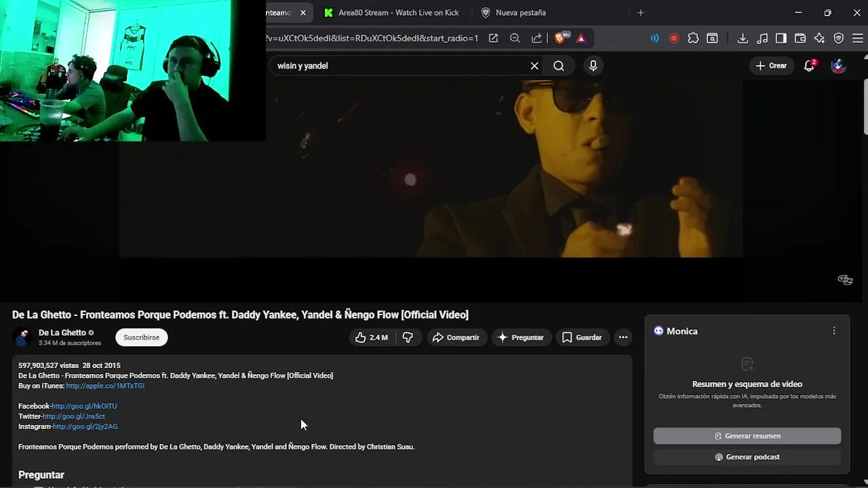Image resolution: width=868 pixels, height=488 pixels.
Task: Open the browser hamburger menu
Action: coord(858,39)
